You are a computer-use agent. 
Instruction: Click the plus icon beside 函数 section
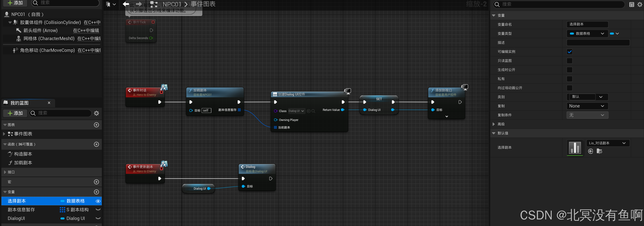point(96,144)
